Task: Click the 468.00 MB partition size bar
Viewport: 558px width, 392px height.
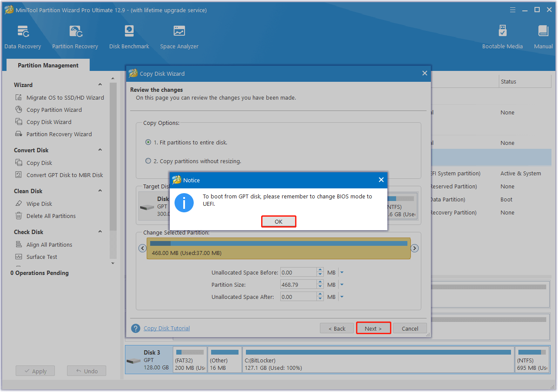Action: pos(279,248)
